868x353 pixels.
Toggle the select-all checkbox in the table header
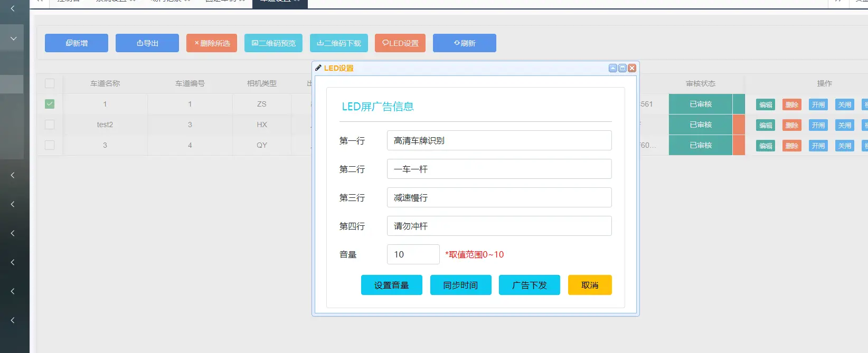[50, 83]
